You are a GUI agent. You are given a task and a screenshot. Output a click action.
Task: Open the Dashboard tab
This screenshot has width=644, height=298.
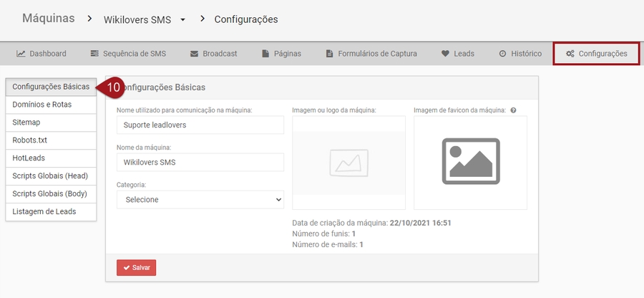click(42, 54)
